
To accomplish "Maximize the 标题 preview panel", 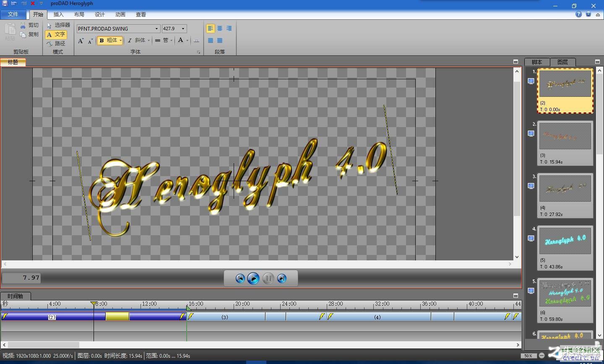I will click(x=516, y=62).
